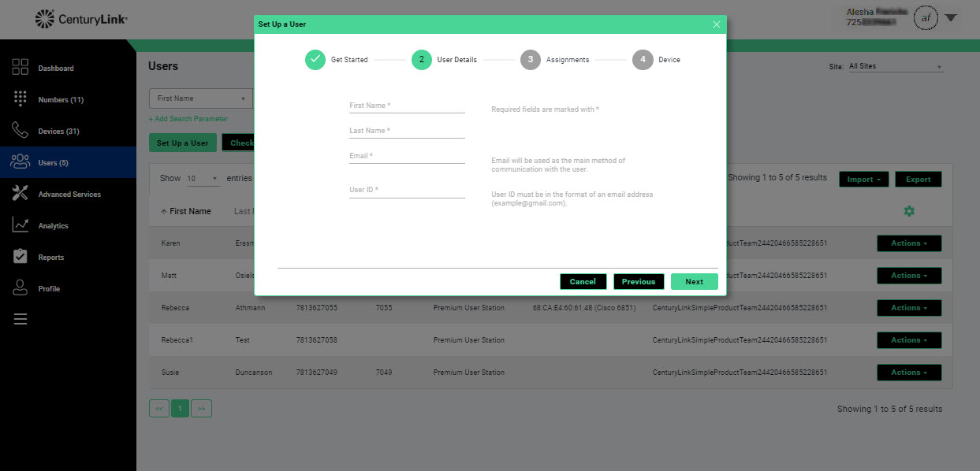Go to step 3 Assignments in wizard
This screenshot has width=980, height=471.
pos(531,60)
